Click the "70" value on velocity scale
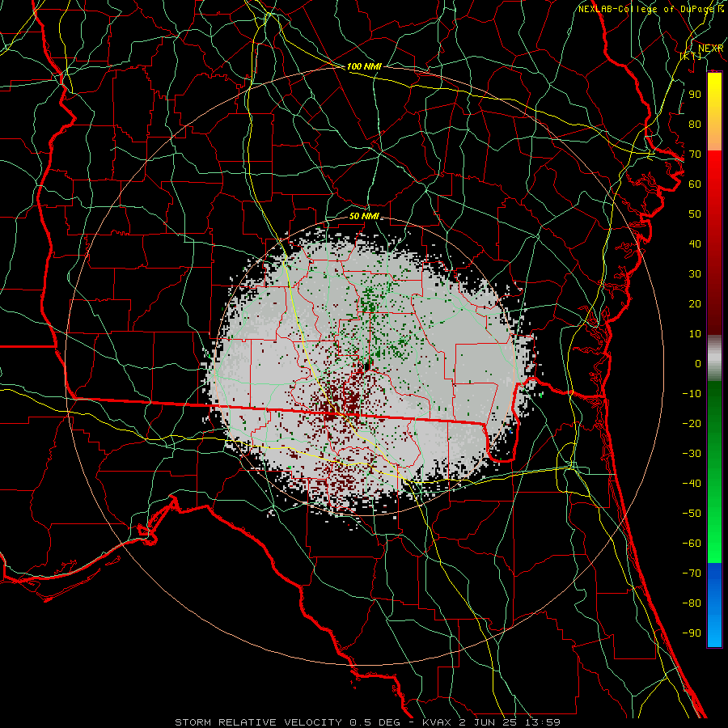 click(x=695, y=154)
